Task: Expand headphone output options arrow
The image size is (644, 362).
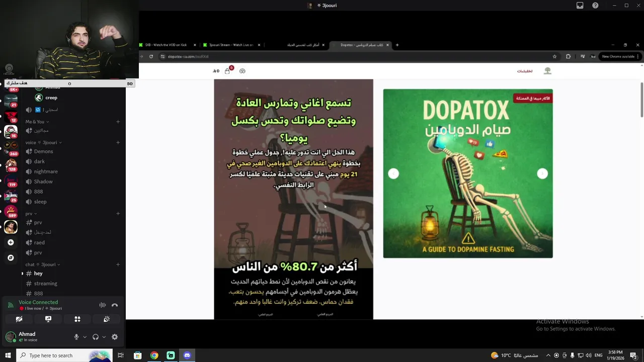Action: 104,337
